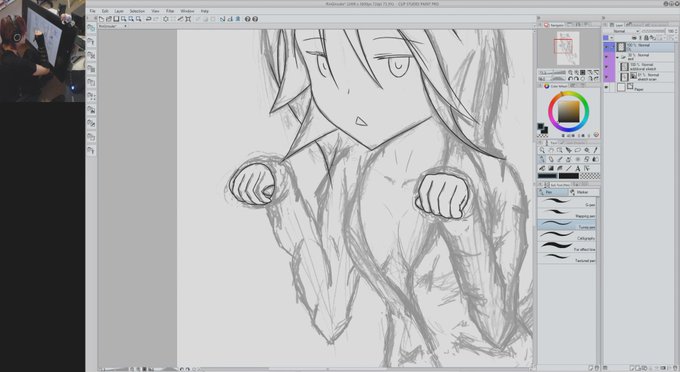Click the main drawing color bar swatch
The image size is (680, 372).
click(x=547, y=176)
